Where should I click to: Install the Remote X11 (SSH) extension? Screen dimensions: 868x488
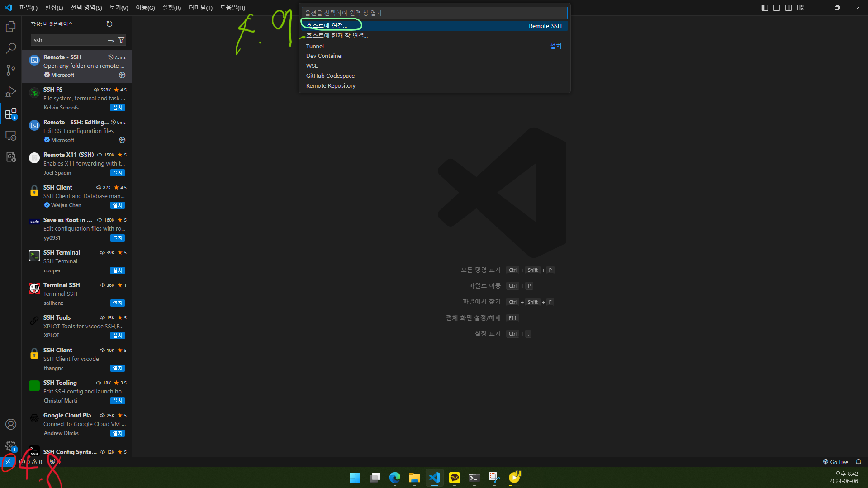118,173
